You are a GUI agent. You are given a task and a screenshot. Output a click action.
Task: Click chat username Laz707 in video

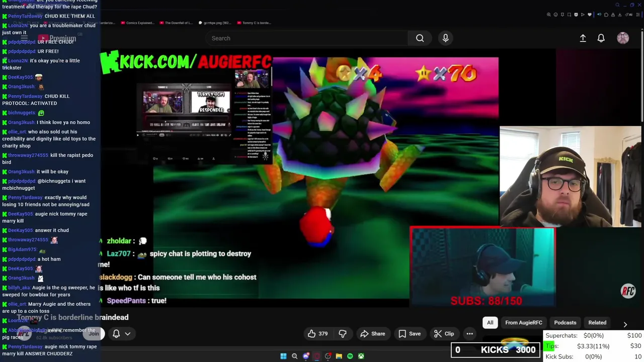[x=119, y=254]
